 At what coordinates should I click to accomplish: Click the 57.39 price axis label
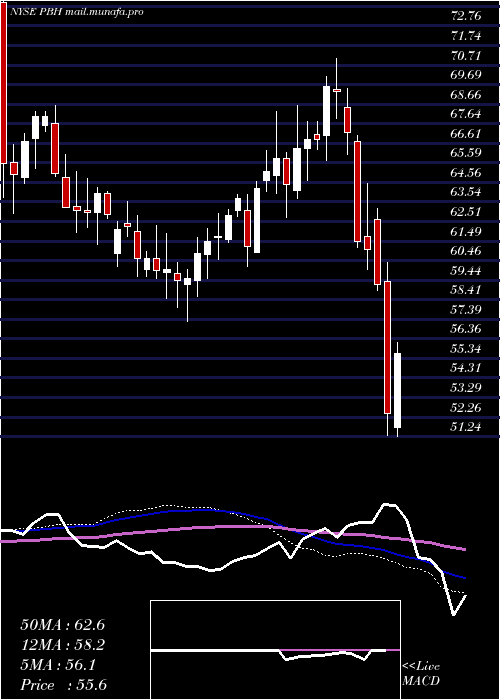pyautogui.click(x=466, y=309)
